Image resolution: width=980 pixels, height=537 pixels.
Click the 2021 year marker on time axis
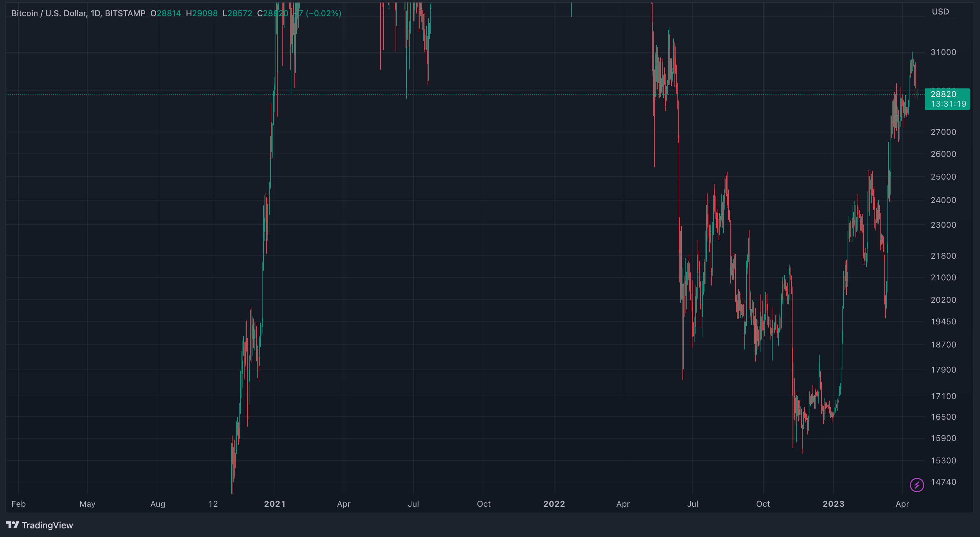coord(275,504)
